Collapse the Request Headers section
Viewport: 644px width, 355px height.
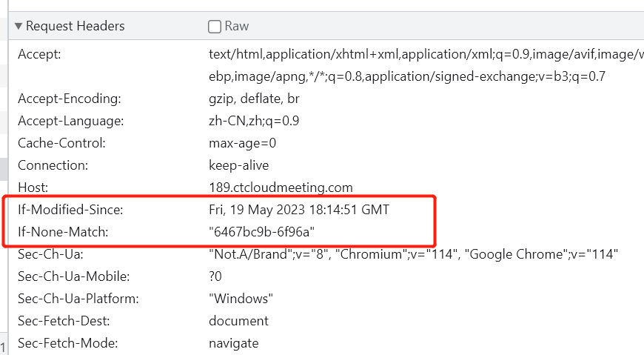click(19, 26)
